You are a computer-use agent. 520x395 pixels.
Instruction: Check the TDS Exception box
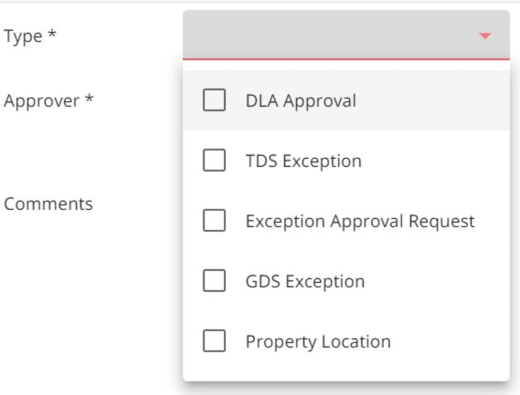214,160
